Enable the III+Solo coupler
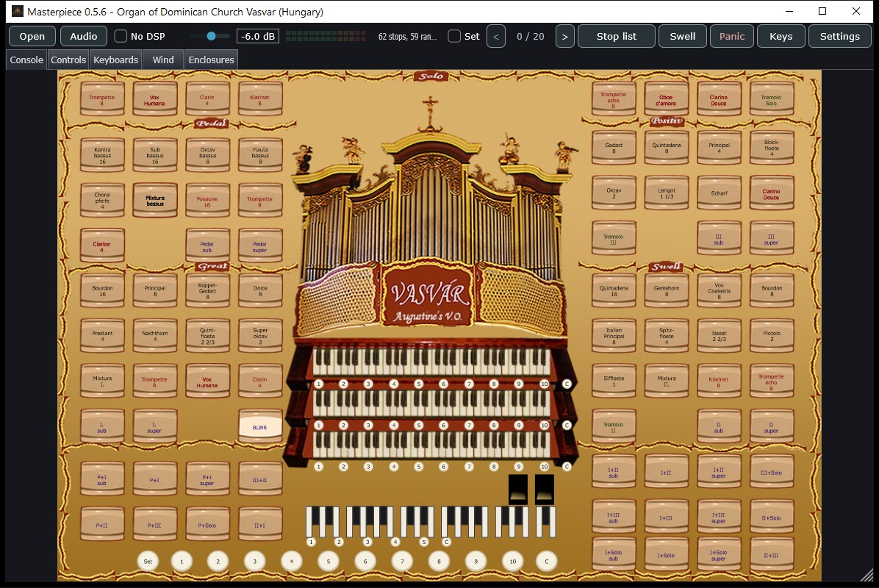 (772, 472)
